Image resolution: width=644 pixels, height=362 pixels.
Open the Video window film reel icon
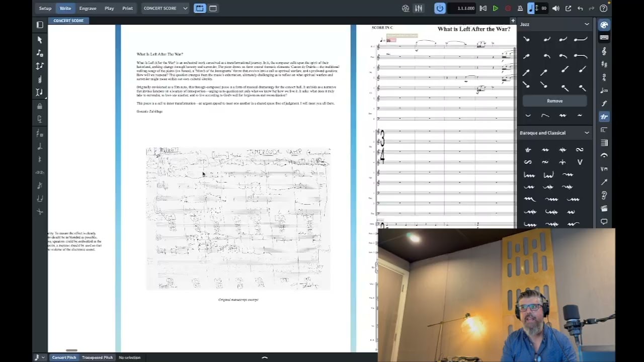(406, 8)
